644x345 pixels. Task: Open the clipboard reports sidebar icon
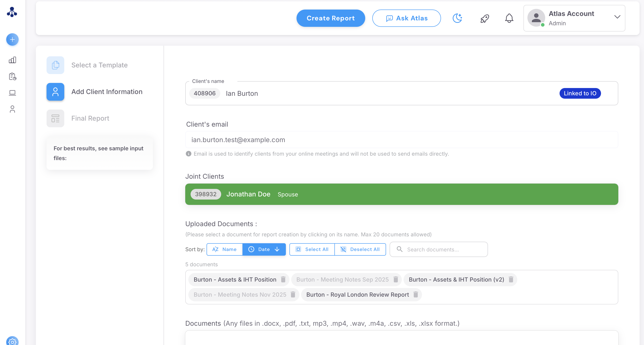tap(12, 76)
